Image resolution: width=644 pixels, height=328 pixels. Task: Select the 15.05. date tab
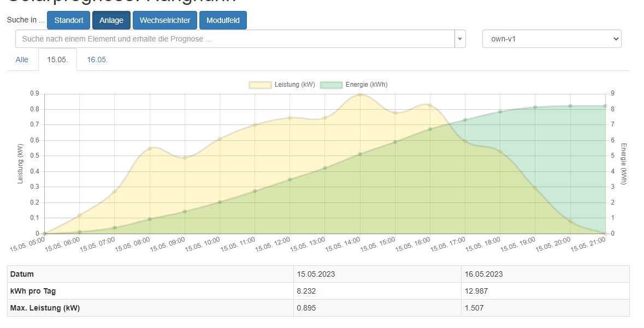pyautogui.click(x=57, y=59)
